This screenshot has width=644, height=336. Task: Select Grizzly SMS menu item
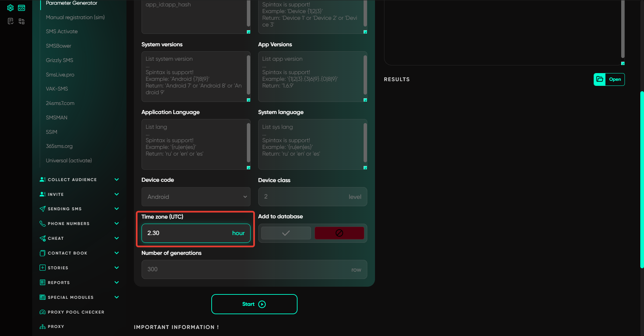click(59, 60)
